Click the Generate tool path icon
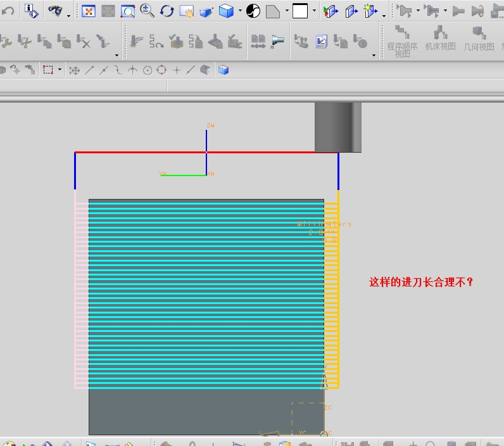504x446 pixels. tap(136, 41)
